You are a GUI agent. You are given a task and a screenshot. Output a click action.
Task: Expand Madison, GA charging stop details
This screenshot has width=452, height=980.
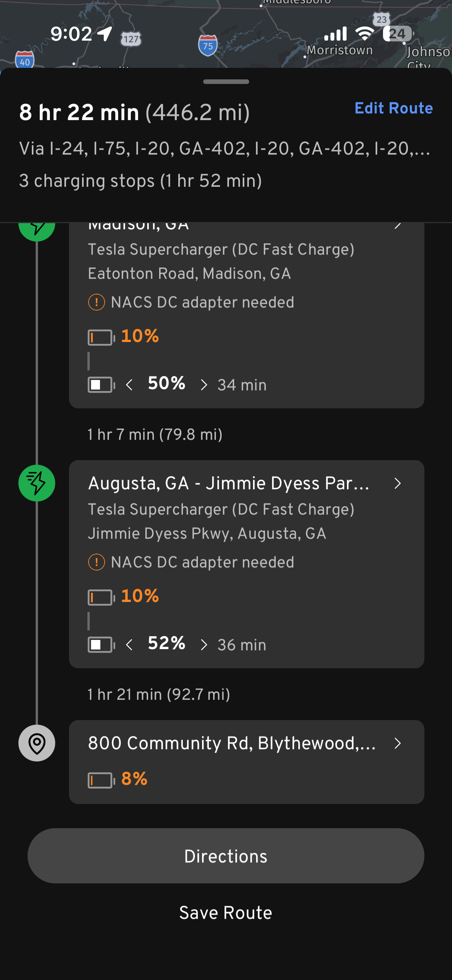(x=398, y=226)
